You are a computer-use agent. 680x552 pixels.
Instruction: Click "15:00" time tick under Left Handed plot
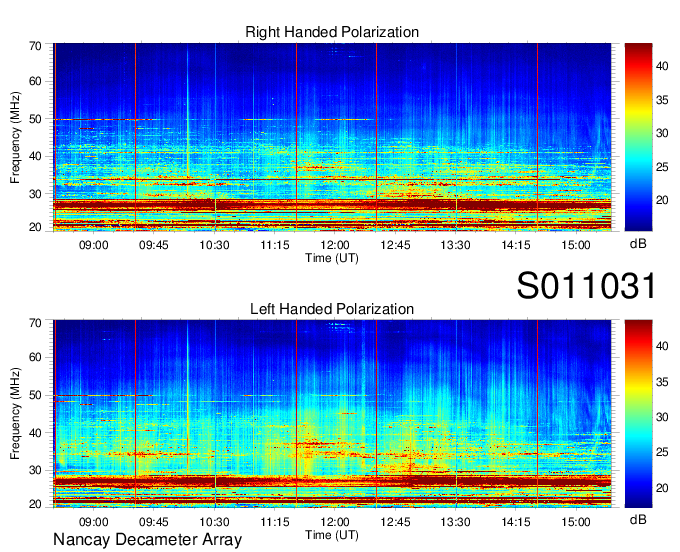pos(576,522)
